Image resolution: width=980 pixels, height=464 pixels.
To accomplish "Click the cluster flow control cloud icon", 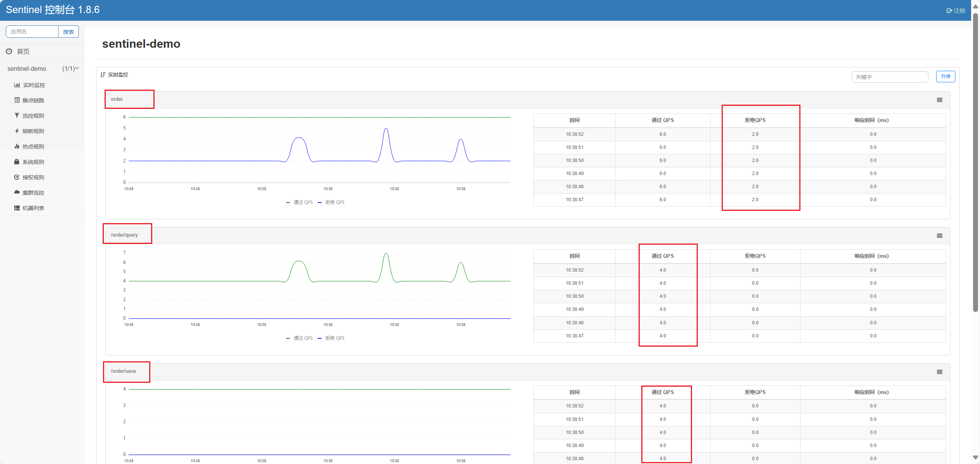I will pos(17,192).
